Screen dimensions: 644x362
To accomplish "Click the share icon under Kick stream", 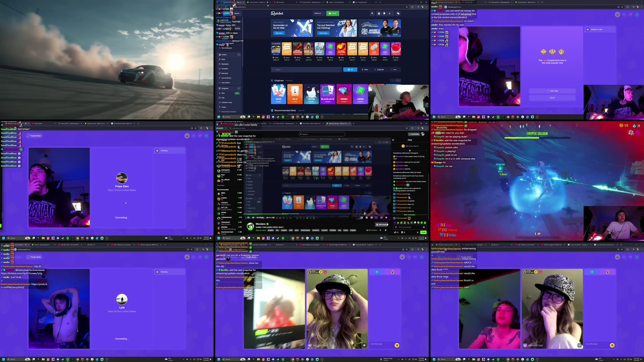I will [380, 230].
